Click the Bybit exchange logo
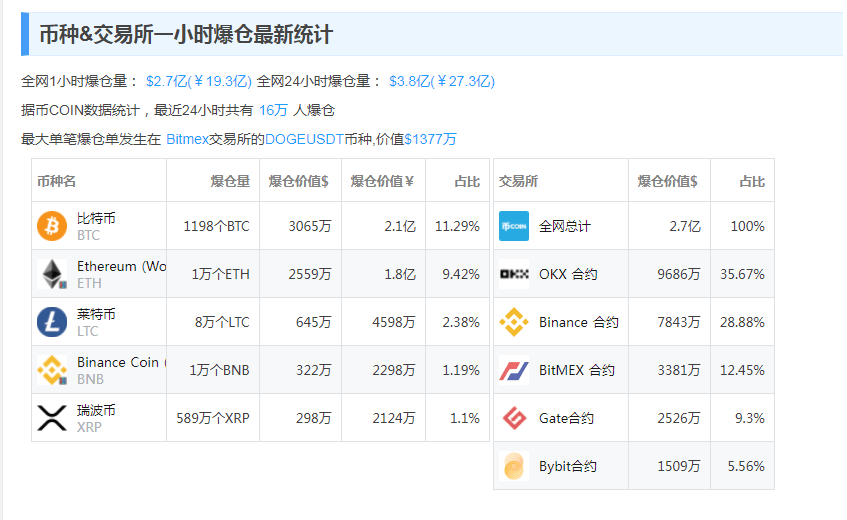 (514, 466)
